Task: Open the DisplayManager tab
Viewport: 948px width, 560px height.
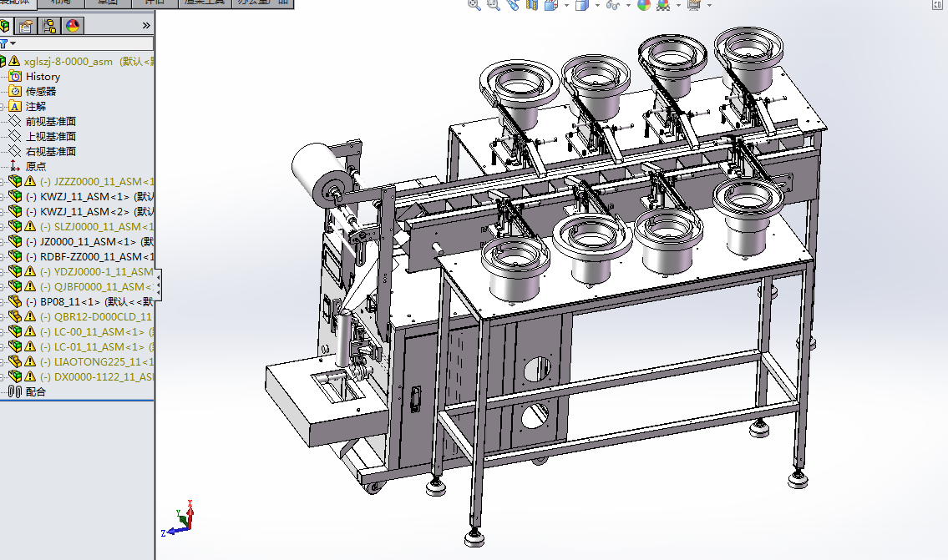Action: (x=73, y=26)
